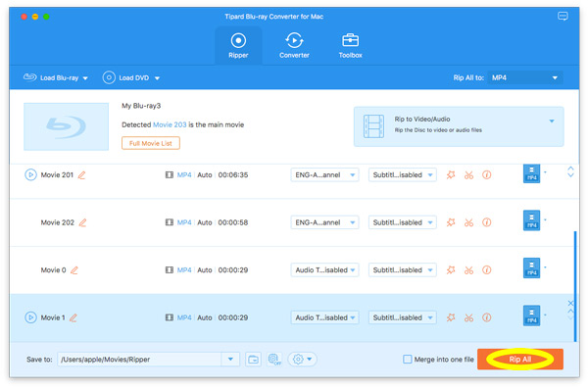
Task: Click the movie list vertical scrollbar
Action: 575,286
